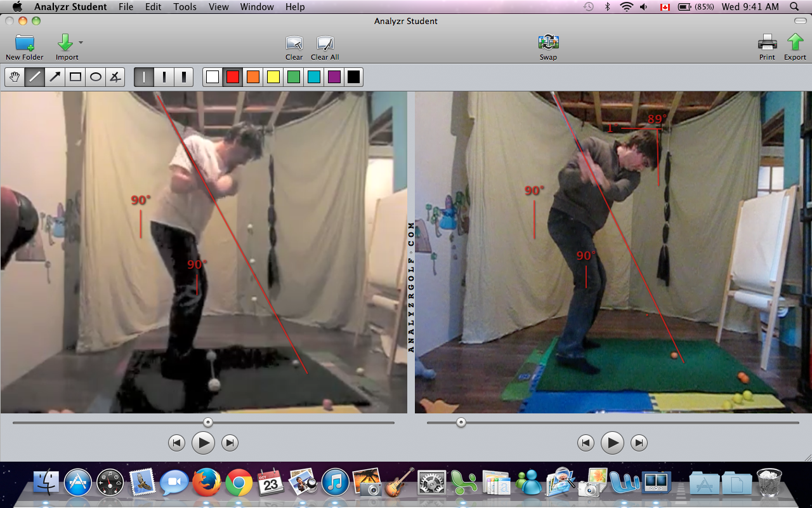This screenshot has height=508, width=812.
Task: Select the hand pan tool
Action: pyautogui.click(x=15, y=77)
